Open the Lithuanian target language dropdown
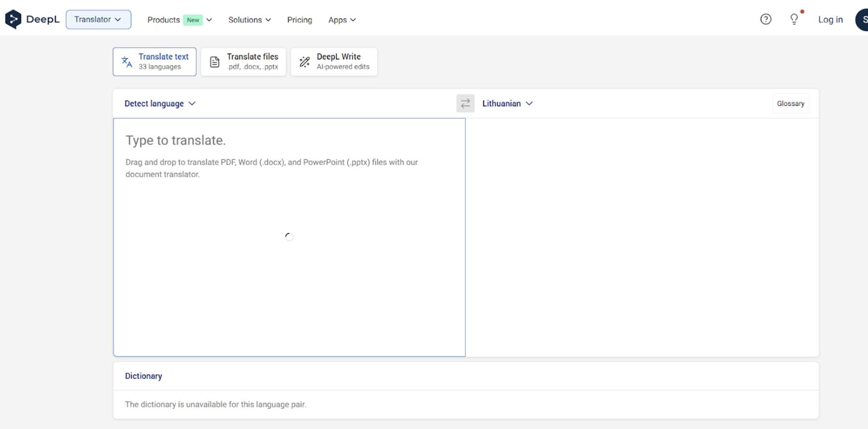868x429 pixels. pos(507,103)
